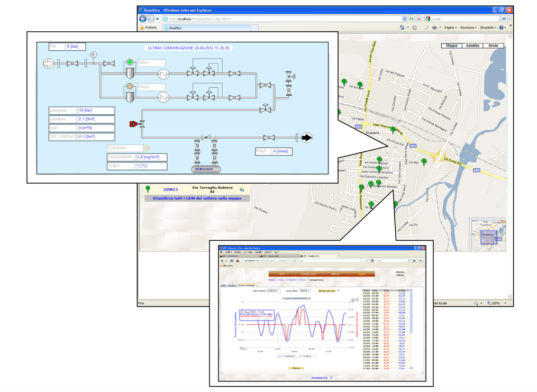This screenshot has height=392, width=537.
Task: Click the black gas outlet arrow symbol
Action: [306, 138]
